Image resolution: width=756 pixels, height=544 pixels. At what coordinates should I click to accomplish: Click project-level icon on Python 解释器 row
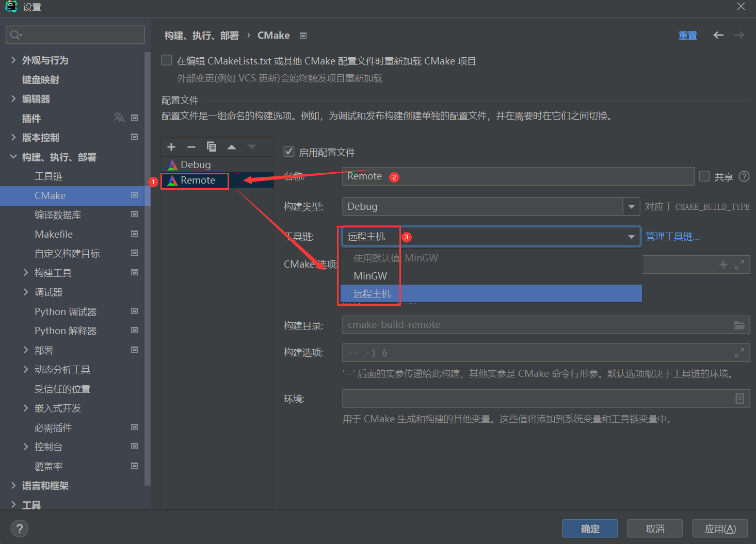(x=135, y=330)
